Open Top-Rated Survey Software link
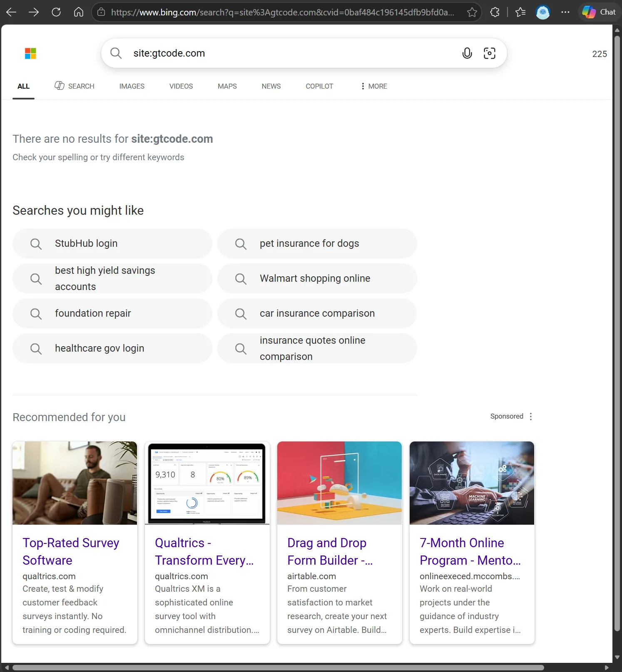This screenshot has width=622, height=672. pyautogui.click(x=71, y=552)
